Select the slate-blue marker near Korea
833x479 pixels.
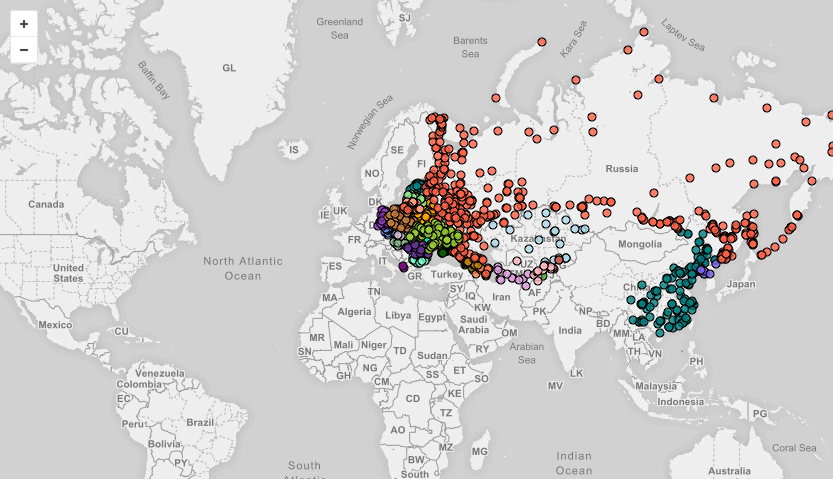716,263
